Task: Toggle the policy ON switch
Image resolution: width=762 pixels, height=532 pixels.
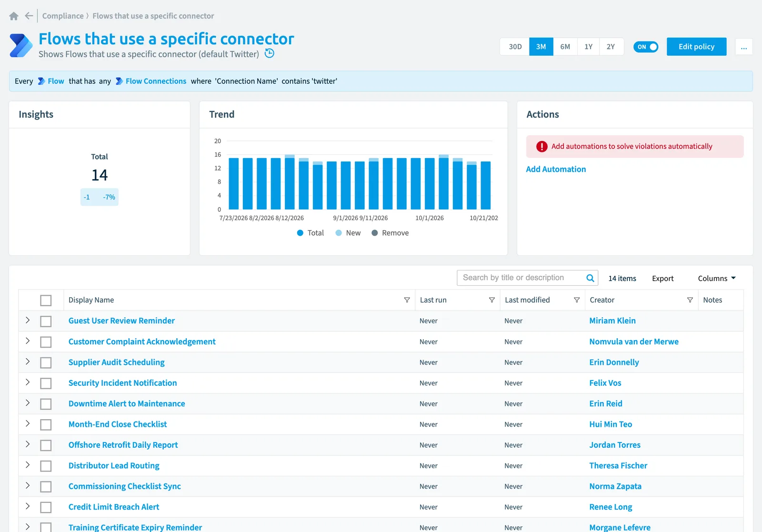Action: tap(646, 47)
